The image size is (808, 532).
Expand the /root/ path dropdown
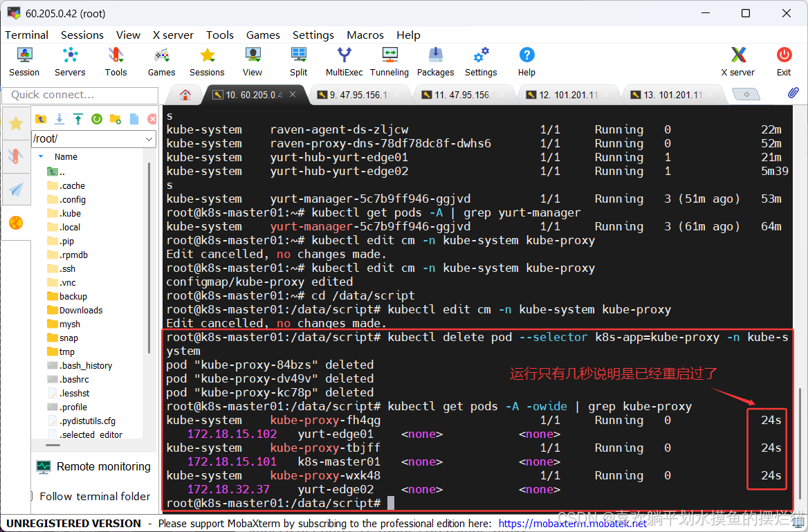pyautogui.click(x=149, y=139)
